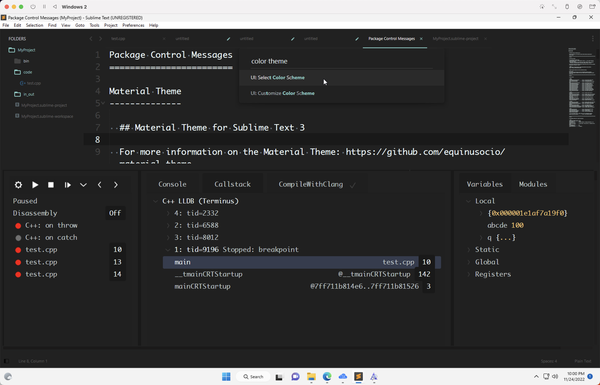Image resolution: width=600 pixels, height=385 pixels.
Task: Fold section using line 5 arrow
Action: 103,103
